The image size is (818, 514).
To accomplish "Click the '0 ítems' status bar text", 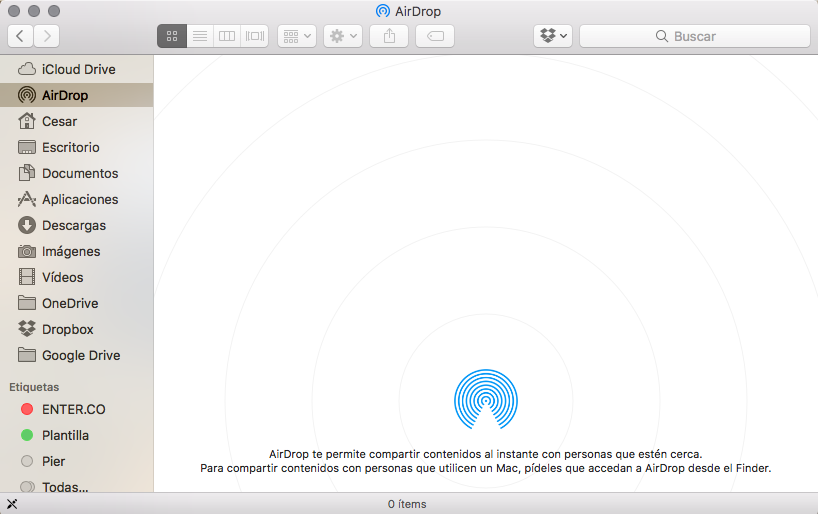I will (407, 504).
